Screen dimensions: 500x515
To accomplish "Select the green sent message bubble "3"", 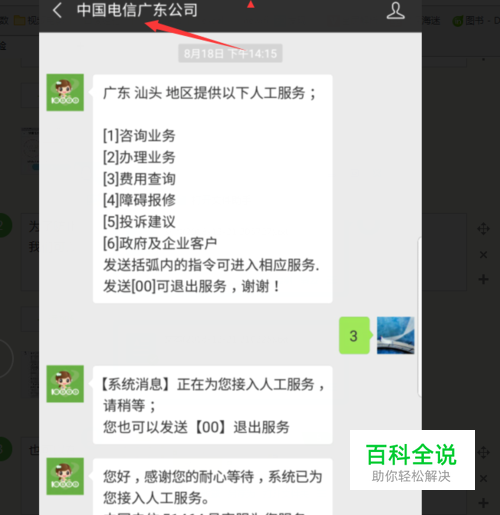I will coord(354,335).
